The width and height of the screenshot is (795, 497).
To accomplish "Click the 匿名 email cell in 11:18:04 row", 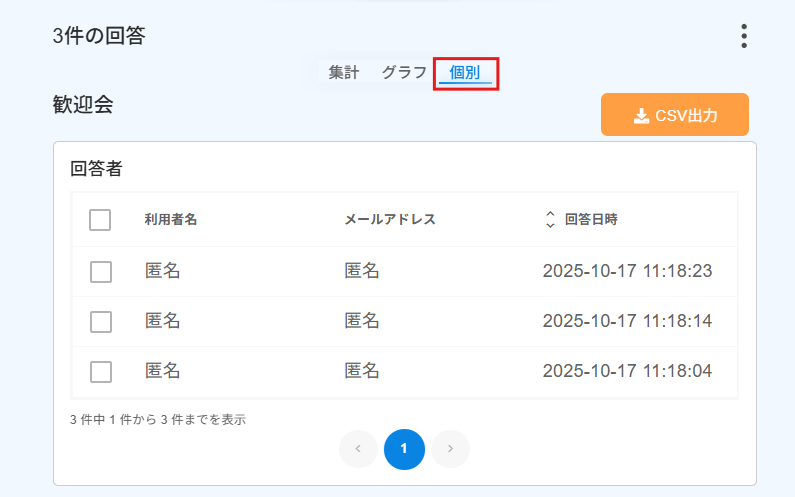I will pos(362,371).
